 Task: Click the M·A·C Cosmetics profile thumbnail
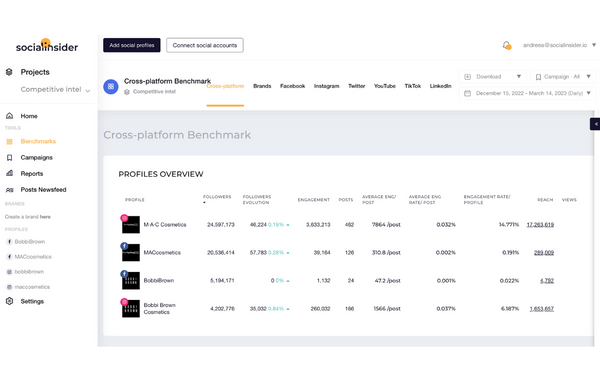click(x=130, y=225)
